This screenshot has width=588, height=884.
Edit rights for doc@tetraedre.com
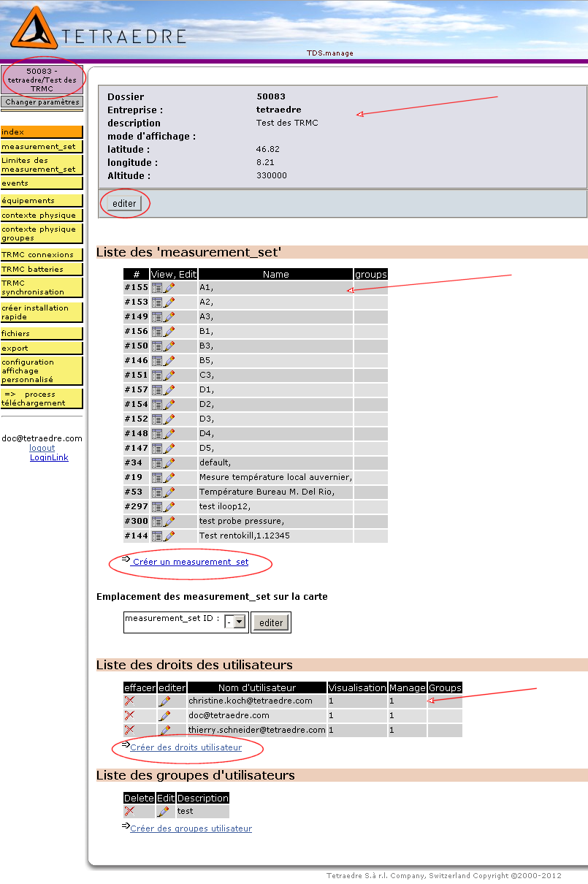[x=164, y=716]
